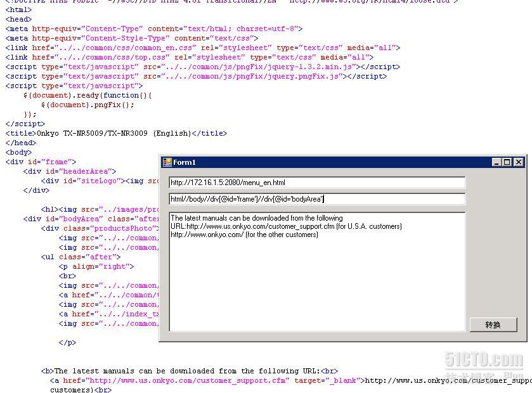Click the '$(document).pngFix();' line
The height and width of the screenshot is (393, 532).
pyautogui.click(x=88, y=105)
